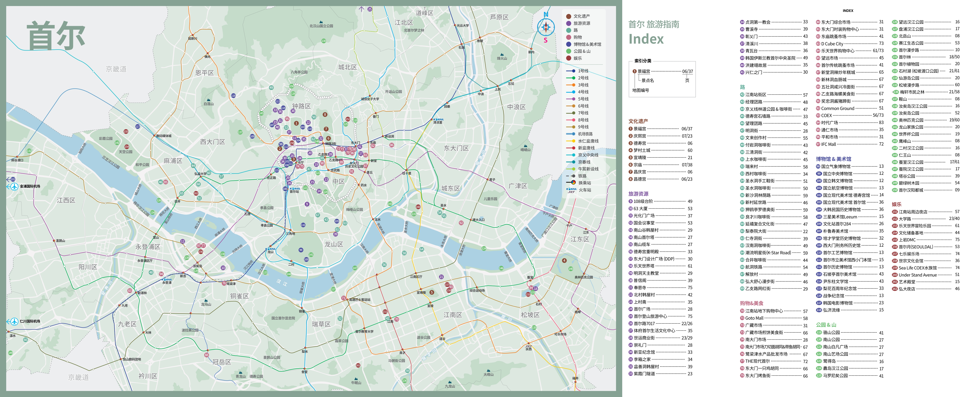Click the 购物&美食 index section heading
980x397 pixels.
point(751,303)
